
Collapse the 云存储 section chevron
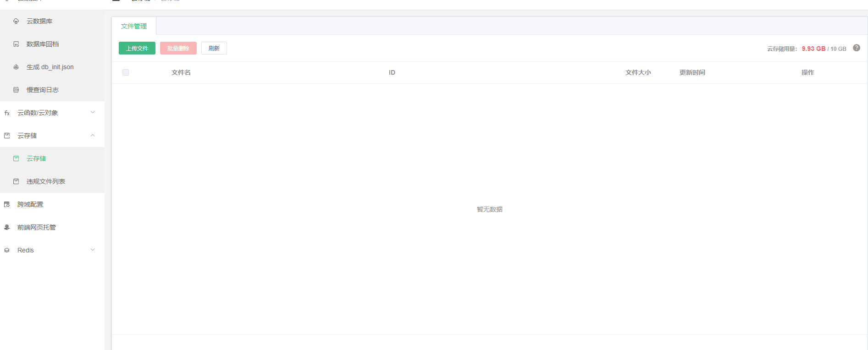[x=93, y=135]
